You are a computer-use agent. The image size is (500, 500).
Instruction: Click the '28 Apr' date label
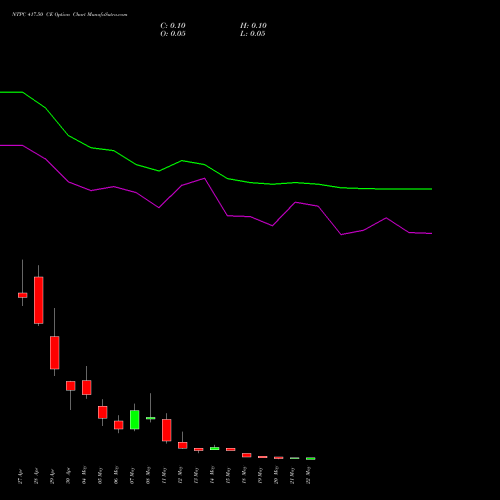[x=36, y=476]
